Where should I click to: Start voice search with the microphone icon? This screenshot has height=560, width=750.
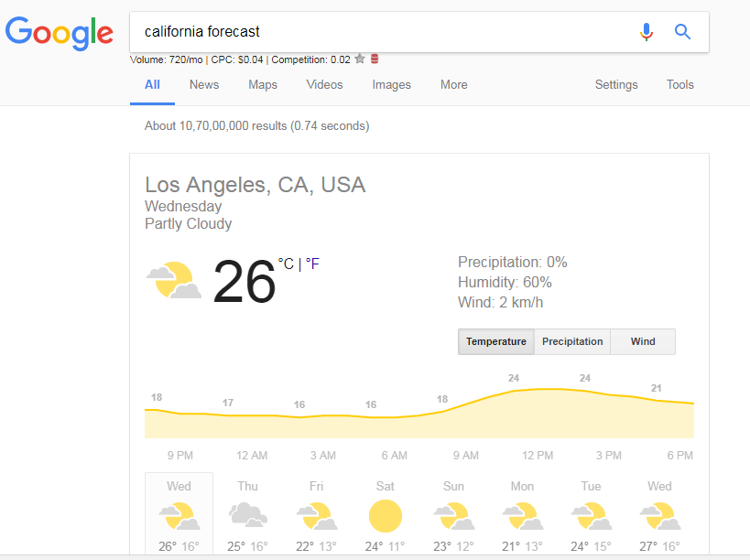click(x=647, y=32)
